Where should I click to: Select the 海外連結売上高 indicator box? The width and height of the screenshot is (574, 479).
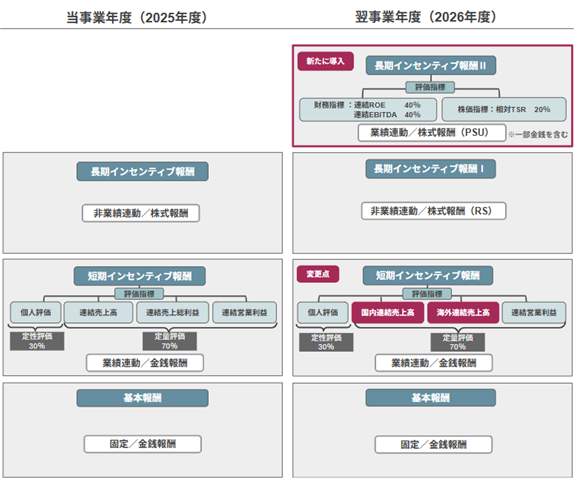click(463, 312)
